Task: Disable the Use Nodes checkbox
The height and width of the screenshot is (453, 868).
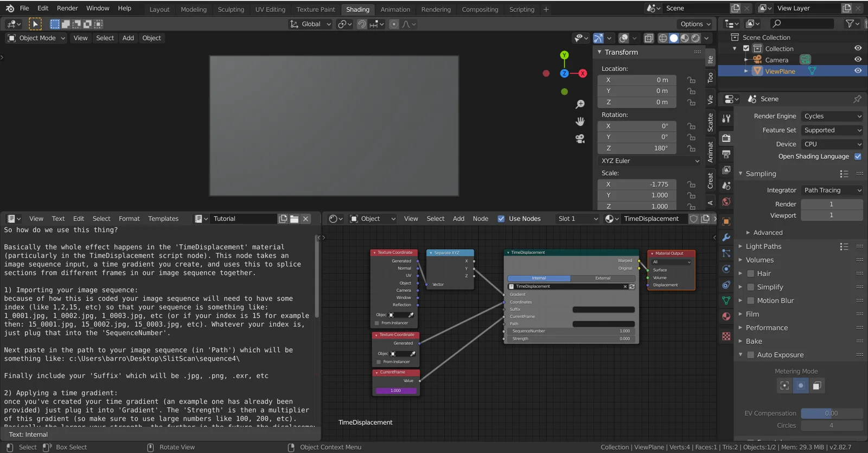Action: 501,219
